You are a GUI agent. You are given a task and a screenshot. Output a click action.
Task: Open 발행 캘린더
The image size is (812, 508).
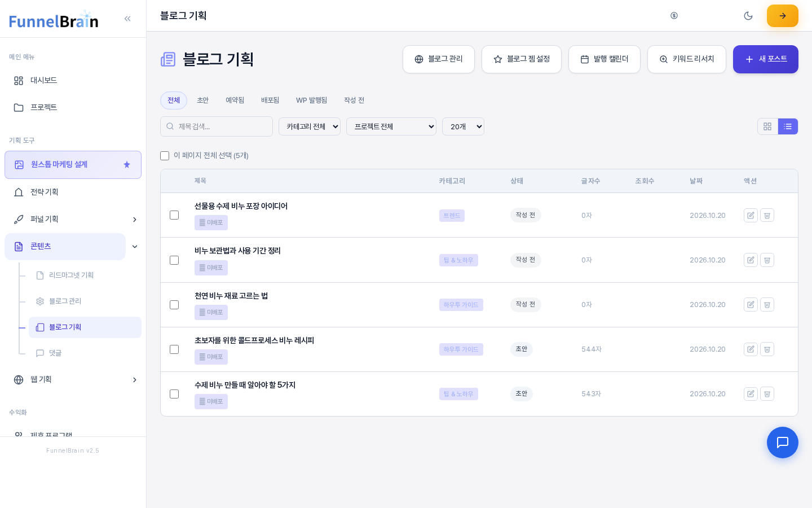[604, 59]
